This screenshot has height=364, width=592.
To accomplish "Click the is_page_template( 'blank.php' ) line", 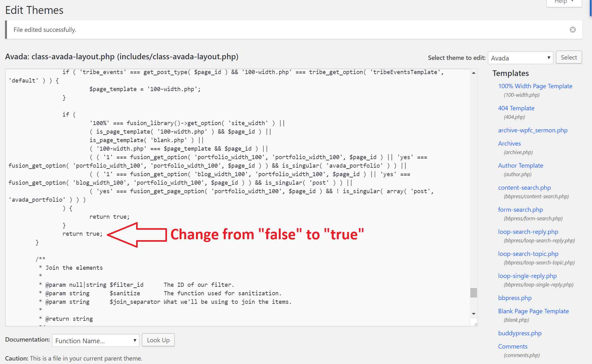I will coord(147,140).
